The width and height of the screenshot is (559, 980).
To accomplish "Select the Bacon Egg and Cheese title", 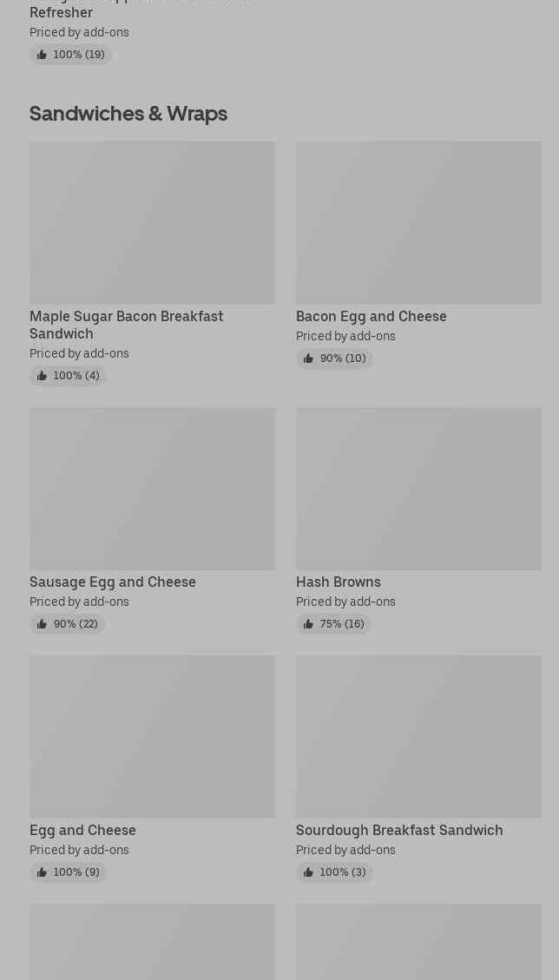I will [371, 316].
